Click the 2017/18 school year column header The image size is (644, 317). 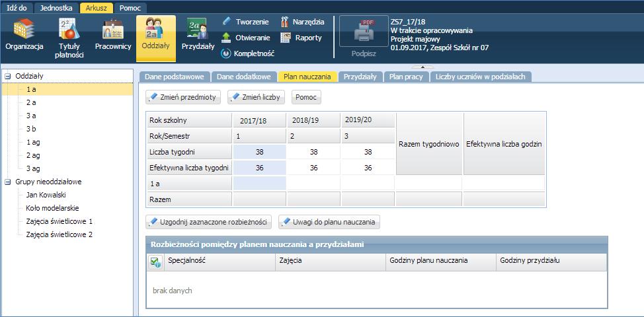(x=259, y=120)
